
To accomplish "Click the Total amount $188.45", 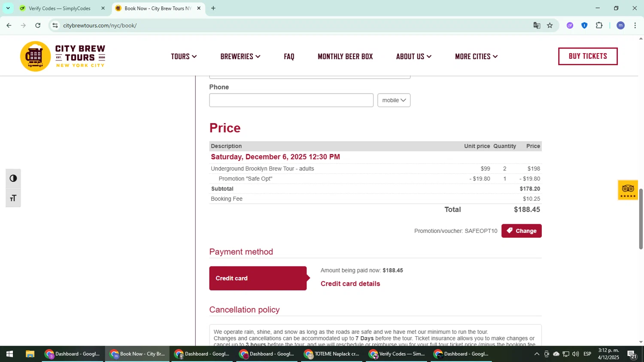I will 527,210.
